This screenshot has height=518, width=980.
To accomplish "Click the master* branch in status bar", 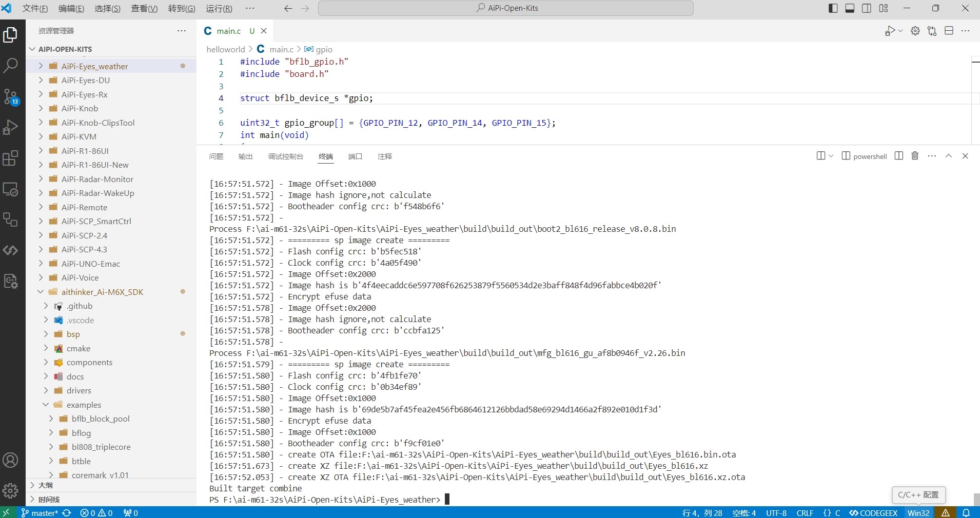I will [40, 513].
